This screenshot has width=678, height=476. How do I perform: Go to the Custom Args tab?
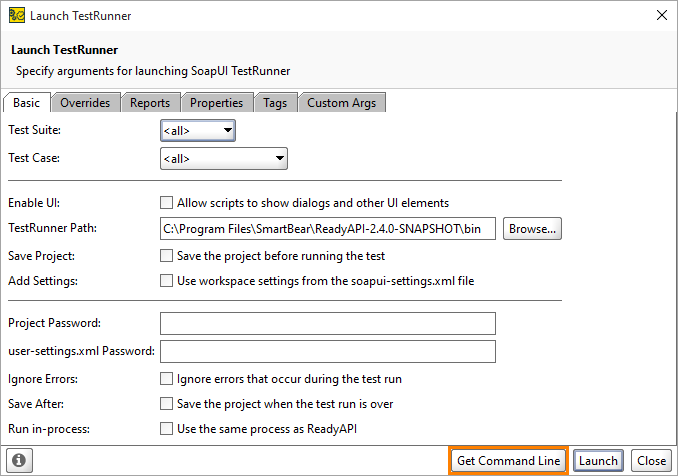click(x=342, y=102)
